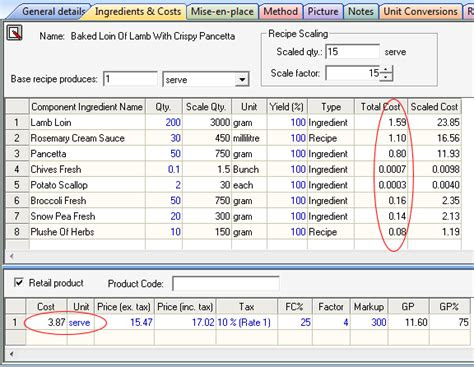Click the GP% value 75
Screen dimensions: 474x367
[x=449, y=322]
